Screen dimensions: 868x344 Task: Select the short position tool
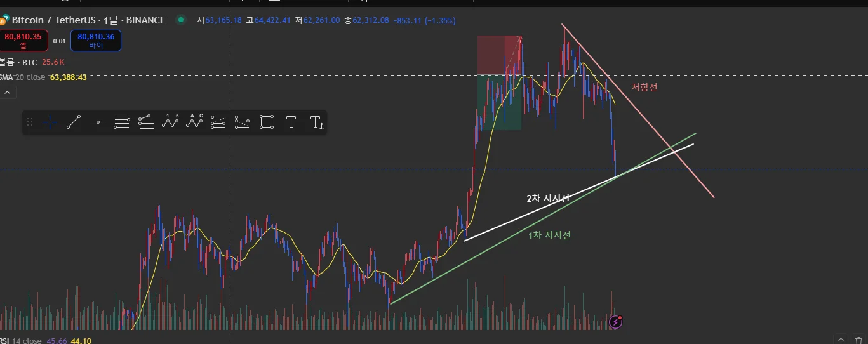point(242,122)
